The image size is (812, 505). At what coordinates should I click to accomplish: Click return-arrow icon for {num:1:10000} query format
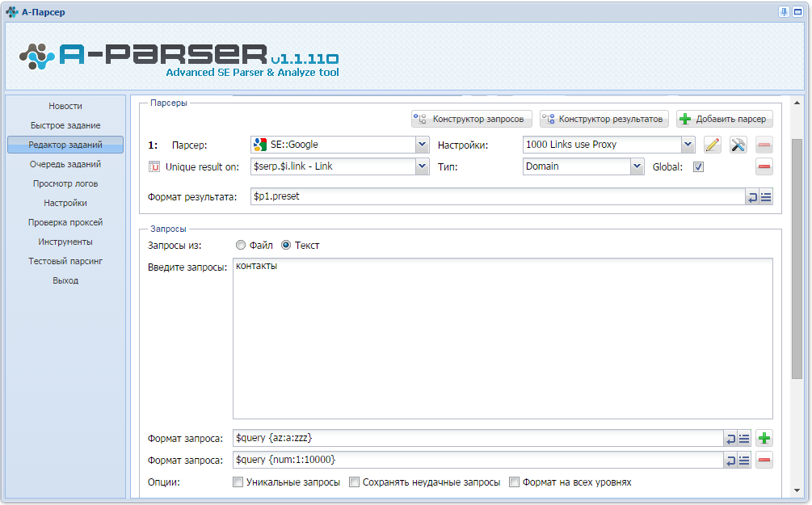[x=730, y=461]
